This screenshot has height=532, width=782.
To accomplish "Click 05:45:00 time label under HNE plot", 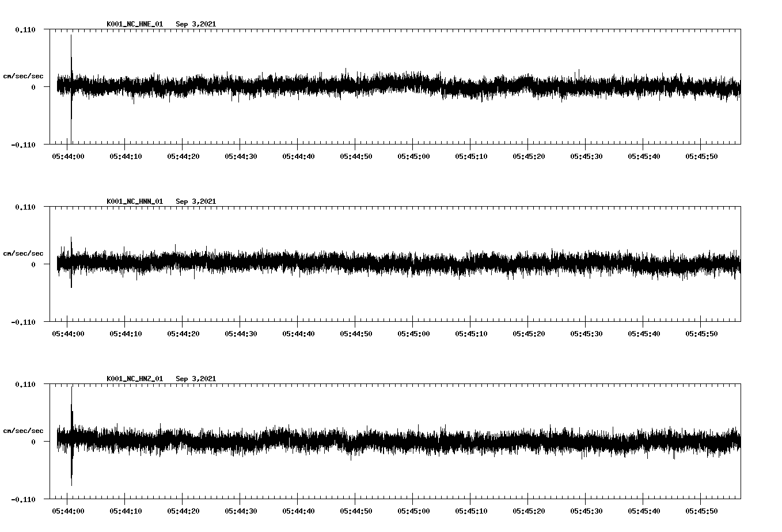I will point(414,156).
